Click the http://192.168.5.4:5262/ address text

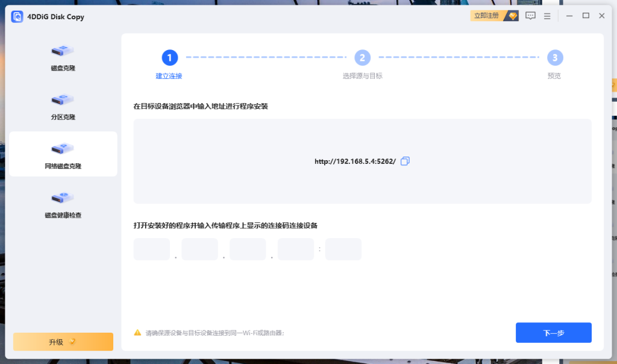[355, 162]
